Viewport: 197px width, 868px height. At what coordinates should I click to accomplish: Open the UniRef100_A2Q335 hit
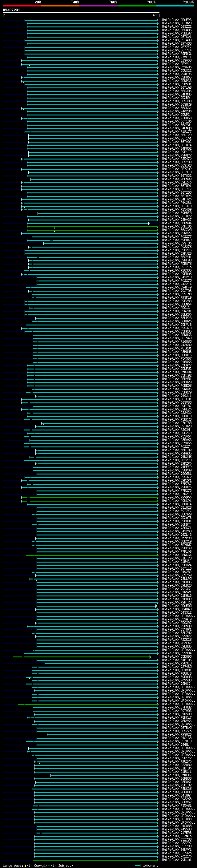(176, 270)
